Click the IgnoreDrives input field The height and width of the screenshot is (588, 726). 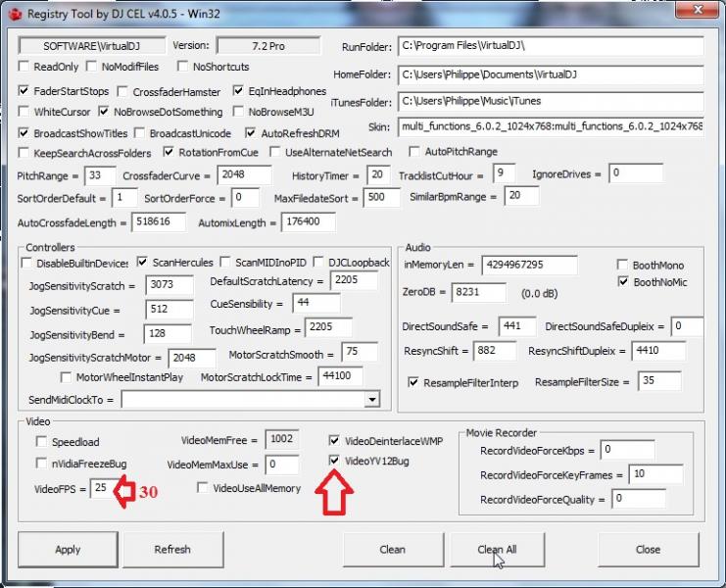[636, 173]
